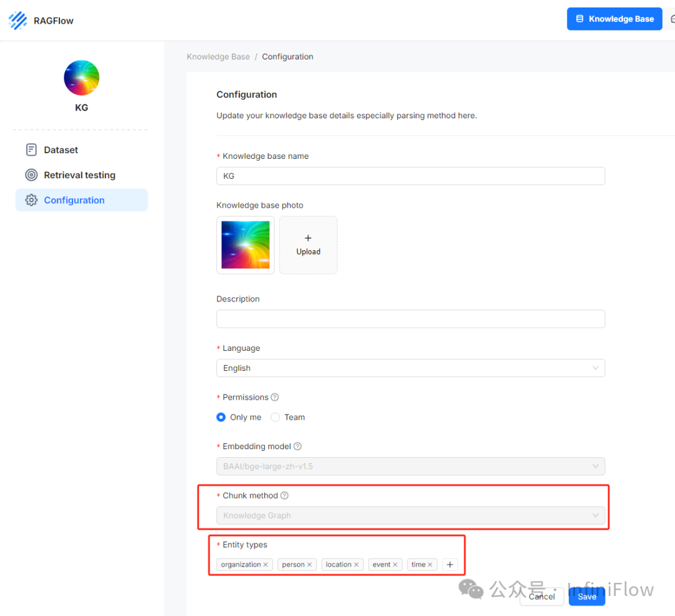Image resolution: width=675 pixels, height=616 pixels.
Task: Click the Permissions help question icon
Action: tap(274, 397)
